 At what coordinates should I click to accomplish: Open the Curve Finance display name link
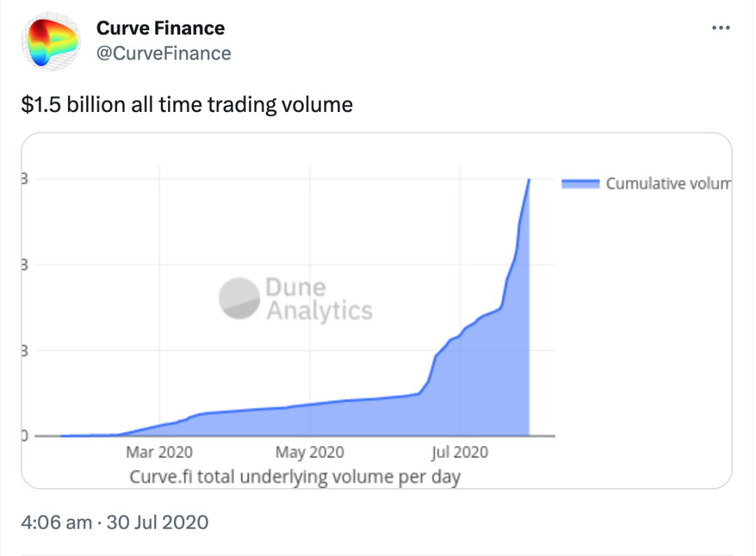coord(160,29)
